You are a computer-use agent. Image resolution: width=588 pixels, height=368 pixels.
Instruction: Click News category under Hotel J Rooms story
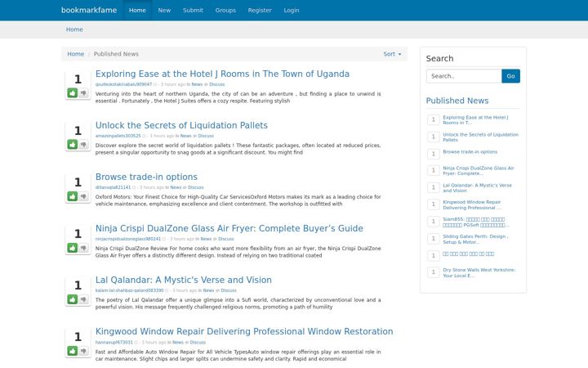pos(197,84)
